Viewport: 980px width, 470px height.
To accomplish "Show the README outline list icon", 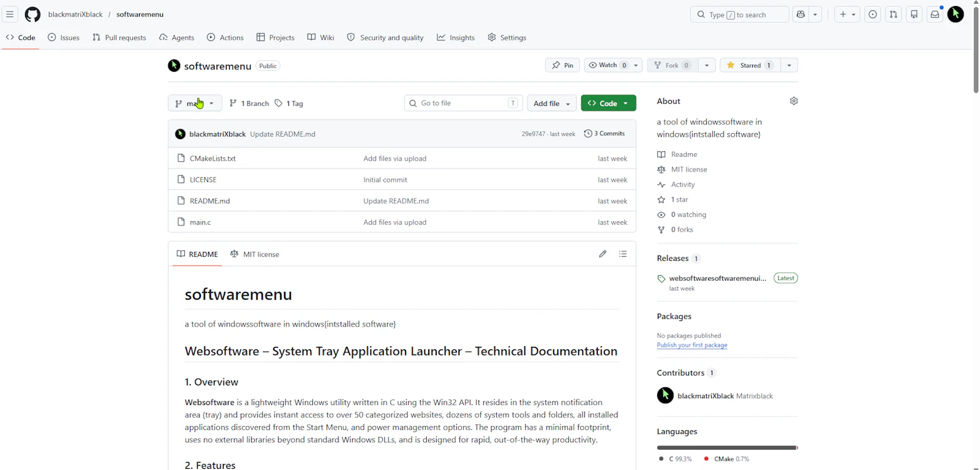I will pyautogui.click(x=623, y=254).
